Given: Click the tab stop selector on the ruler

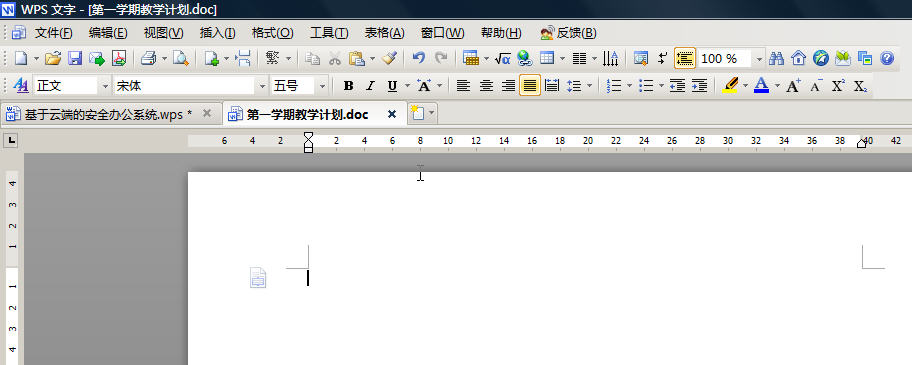Looking at the screenshot, I should point(10,140).
